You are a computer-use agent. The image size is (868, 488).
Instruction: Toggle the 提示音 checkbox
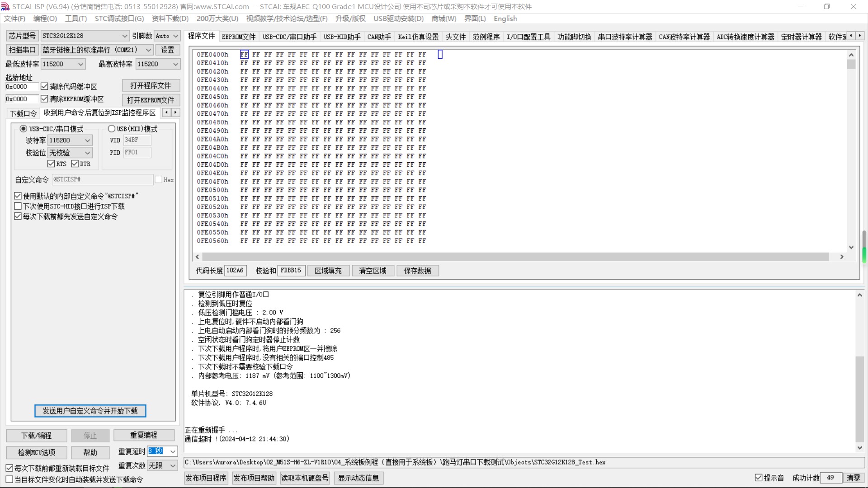[x=759, y=478]
